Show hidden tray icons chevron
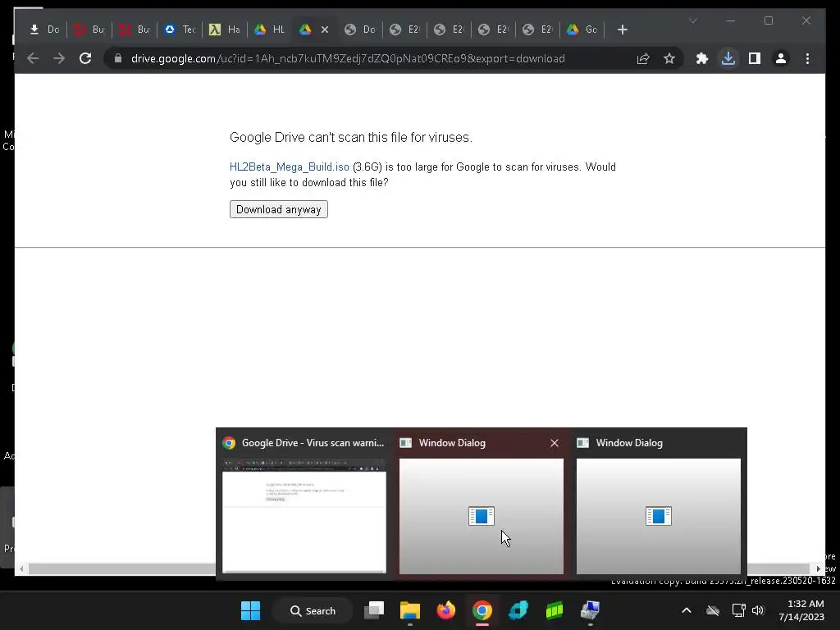 coord(687,610)
